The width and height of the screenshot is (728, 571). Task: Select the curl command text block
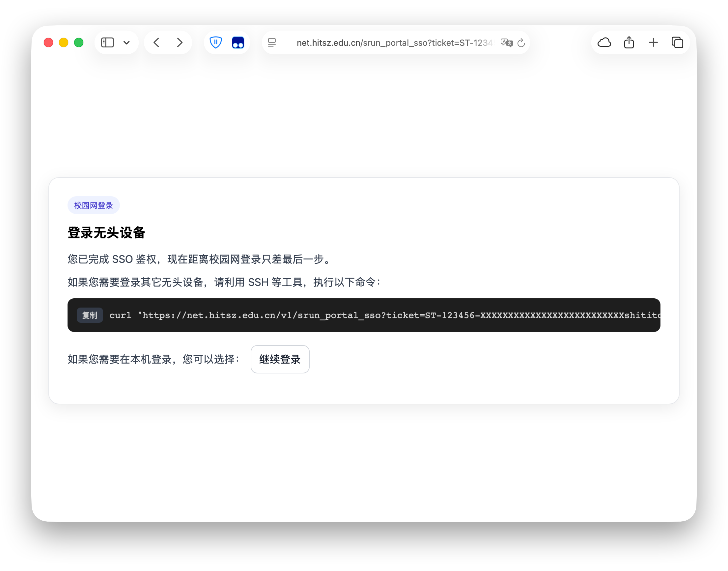pos(368,315)
